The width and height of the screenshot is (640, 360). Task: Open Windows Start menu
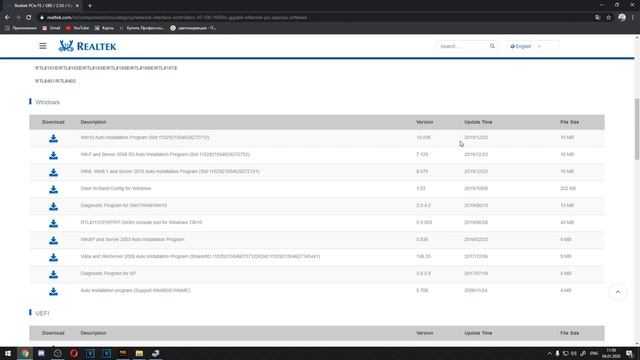8,353
